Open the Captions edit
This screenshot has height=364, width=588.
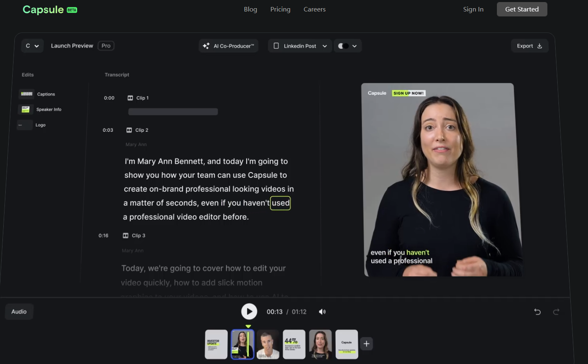pyautogui.click(x=37, y=94)
